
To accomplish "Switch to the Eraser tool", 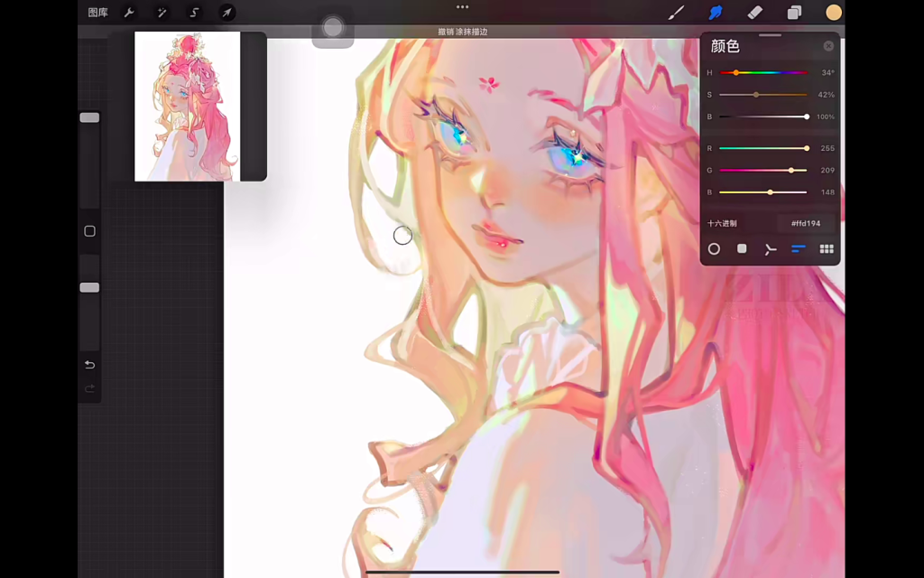I will 755,13.
